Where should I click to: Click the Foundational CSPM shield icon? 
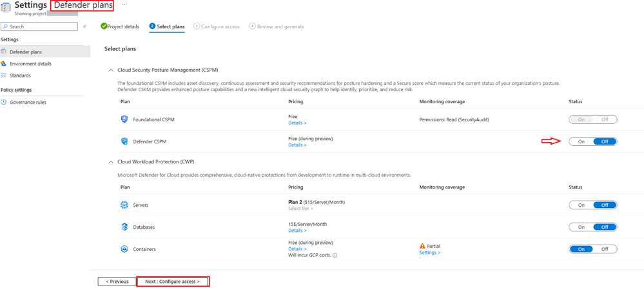[124, 119]
